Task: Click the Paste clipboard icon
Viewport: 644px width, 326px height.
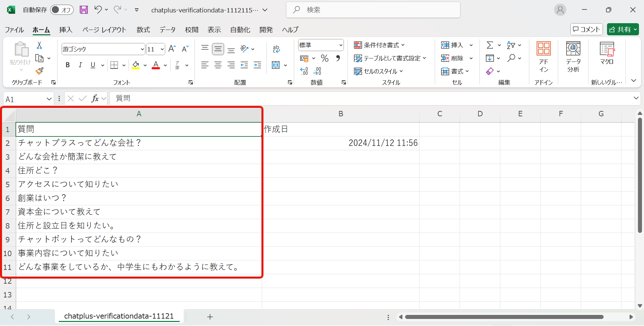Action: (x=21, y=49)
